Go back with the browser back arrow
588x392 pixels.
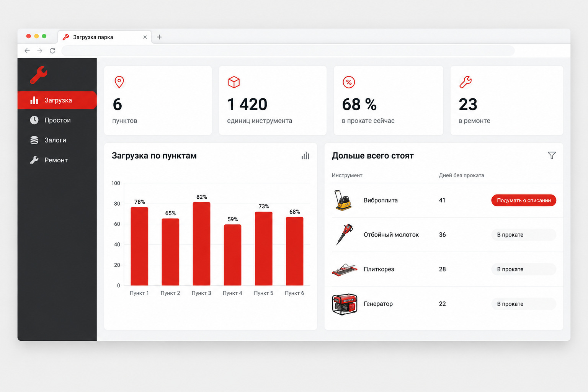point(27,51)
